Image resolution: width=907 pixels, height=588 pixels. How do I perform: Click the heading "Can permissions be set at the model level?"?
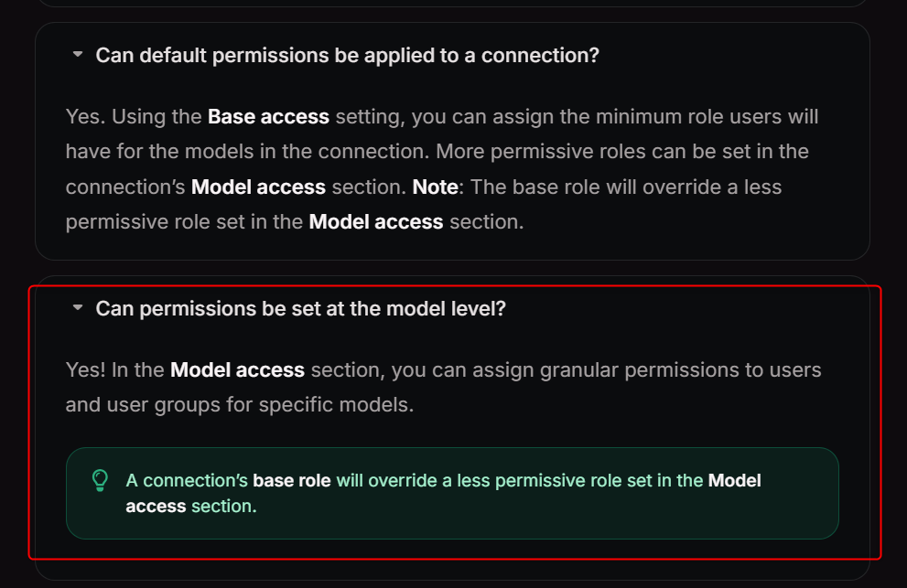pos(300,309)
